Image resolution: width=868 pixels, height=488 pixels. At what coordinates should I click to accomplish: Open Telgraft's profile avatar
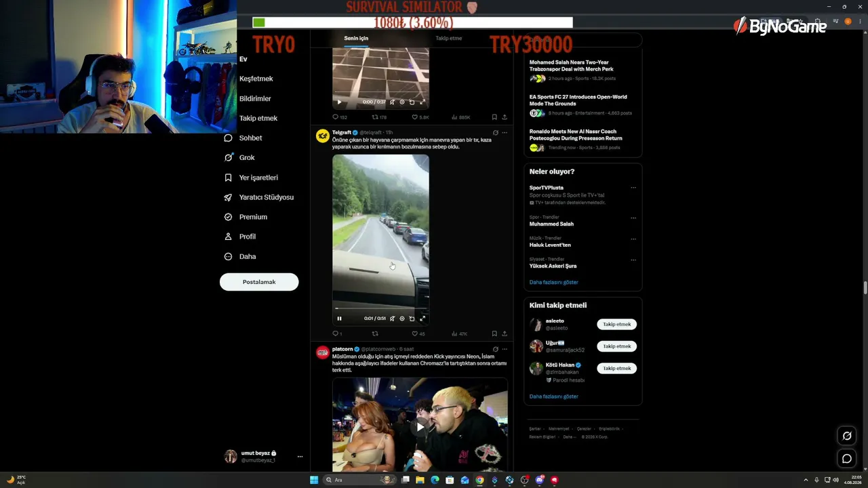point(323,136)
